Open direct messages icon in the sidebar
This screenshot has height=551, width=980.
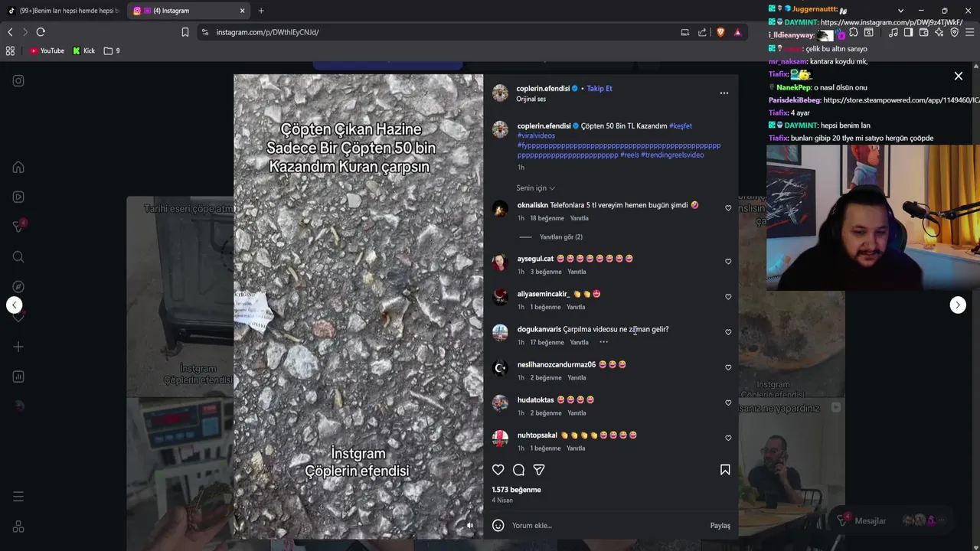pos(18,227)
